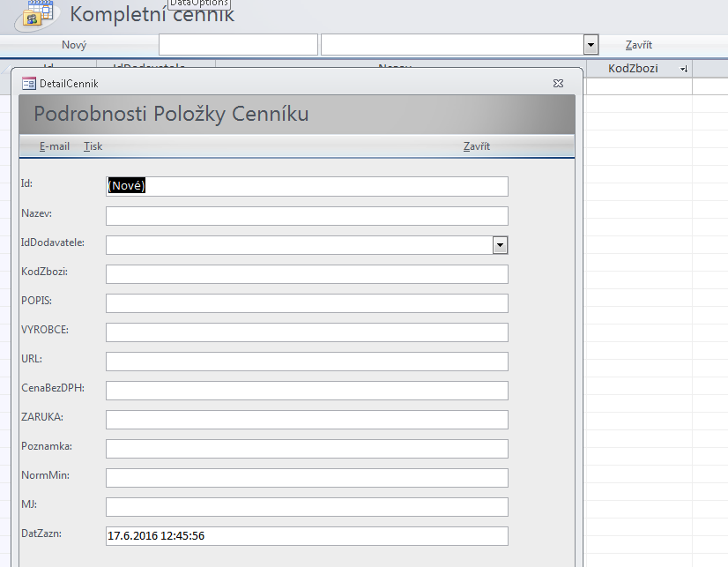The width and height of the screenshot is (728, 567).
Task: Click the Kompletní ceník form icon
Action: coord(39,15)
